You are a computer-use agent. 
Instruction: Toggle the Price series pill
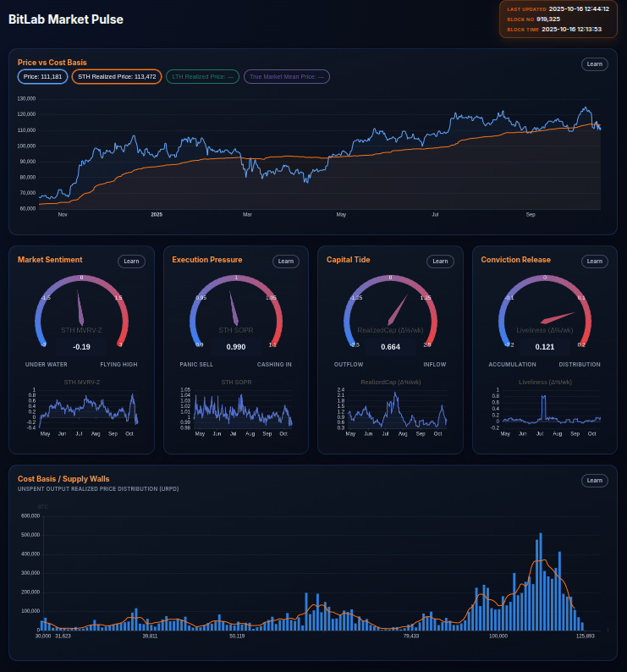(43, 77)
